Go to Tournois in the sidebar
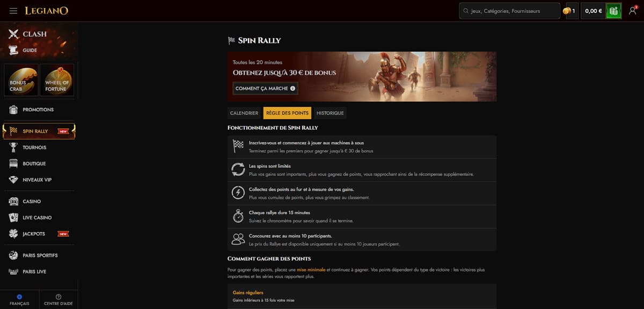This screenshot has width=644, height=309. 34,147
